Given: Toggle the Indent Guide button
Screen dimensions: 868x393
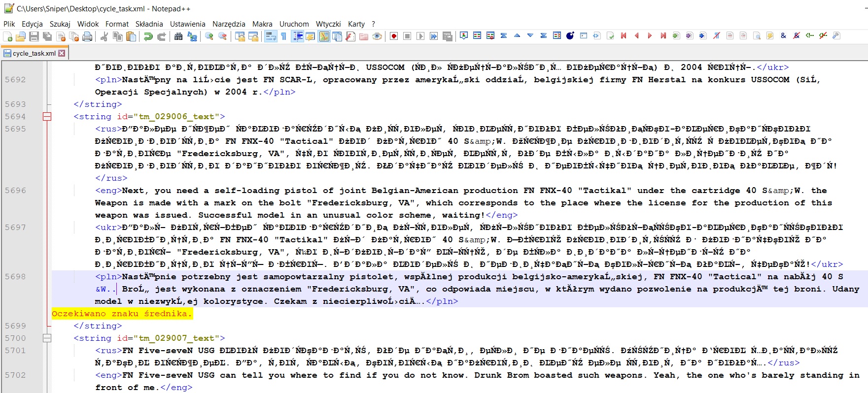Looking at the screenshot, I should click(297, 36).
